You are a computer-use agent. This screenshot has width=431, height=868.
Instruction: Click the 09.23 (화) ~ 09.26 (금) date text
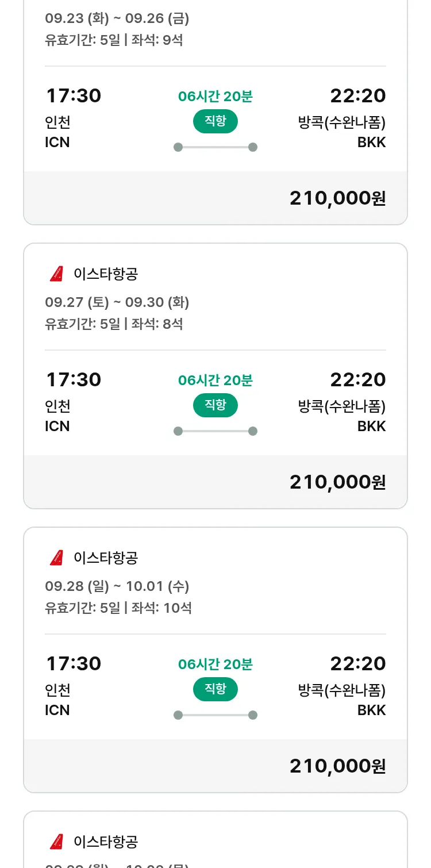coord(117,18)
